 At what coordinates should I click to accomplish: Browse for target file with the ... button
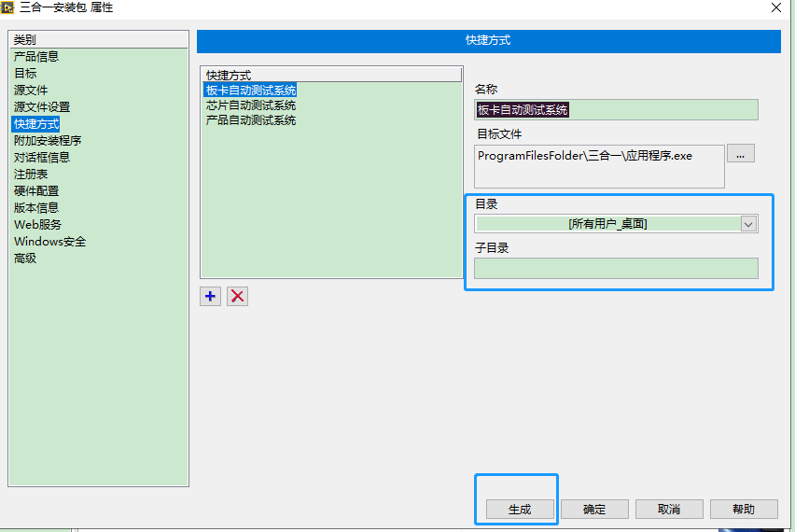coord(741,154)
